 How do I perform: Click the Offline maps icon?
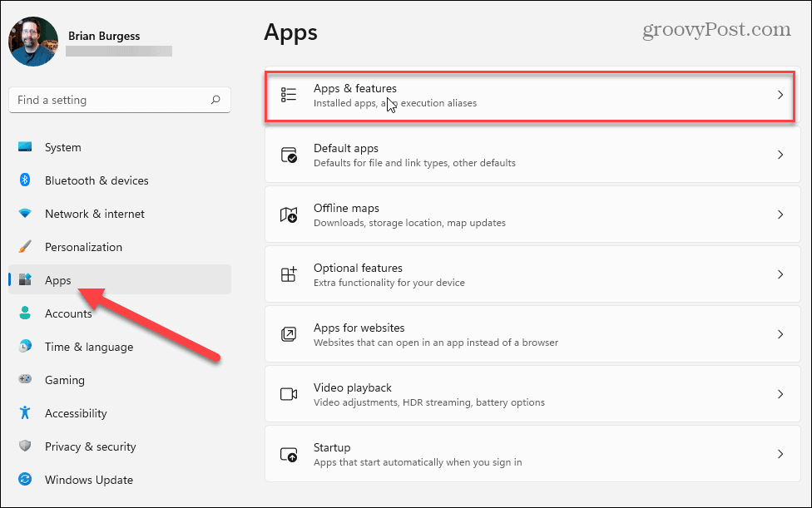289,215
